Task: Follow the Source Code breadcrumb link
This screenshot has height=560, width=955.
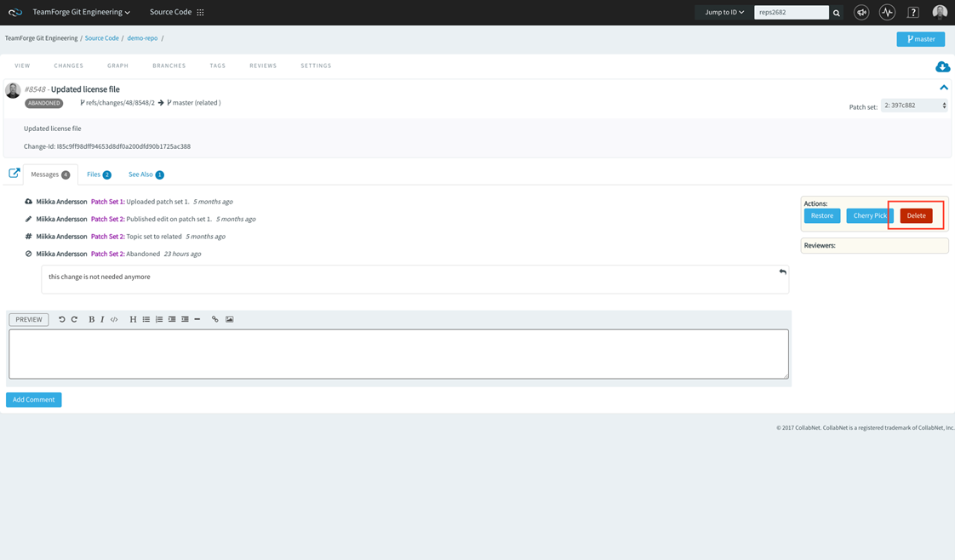Action: [x=101, y=37]
